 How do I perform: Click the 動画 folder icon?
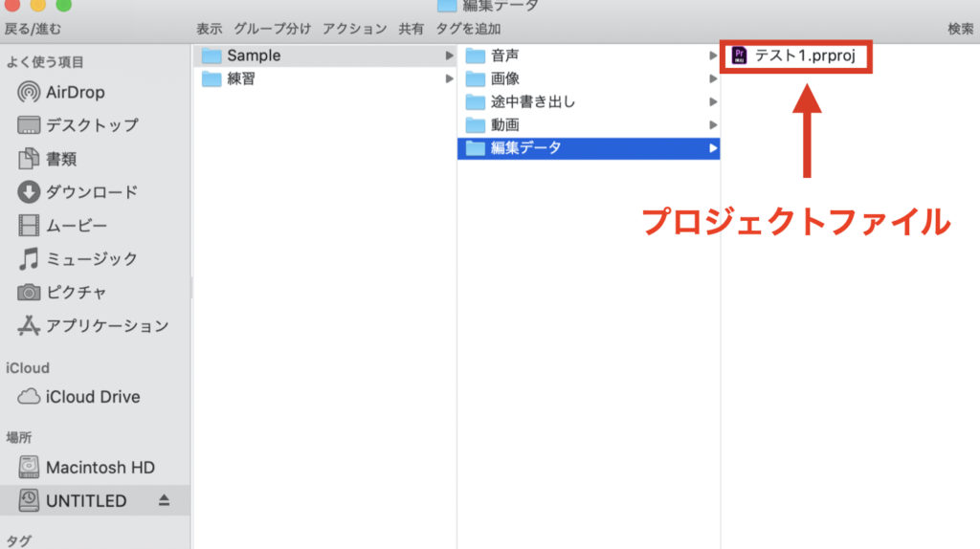tap(475, 125)
